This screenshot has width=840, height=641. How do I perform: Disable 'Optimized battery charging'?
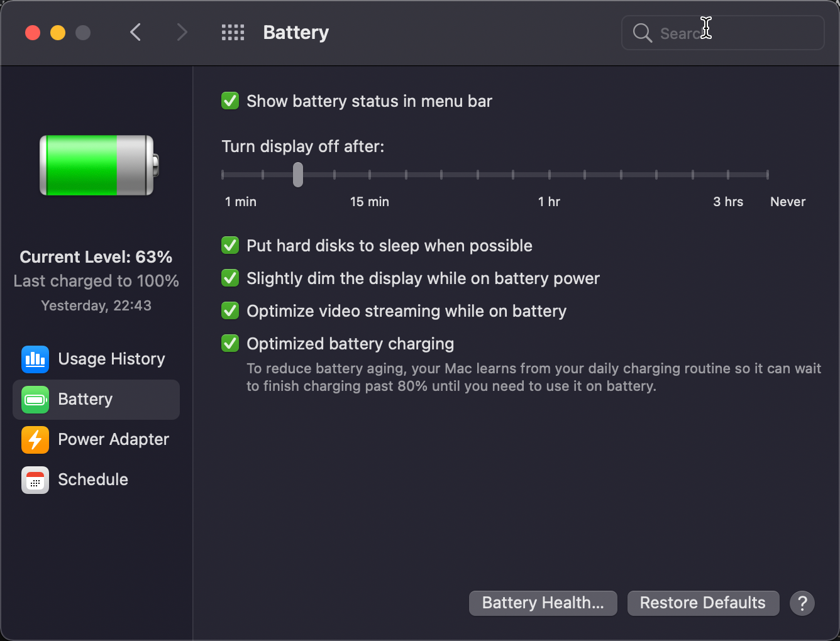230,343
